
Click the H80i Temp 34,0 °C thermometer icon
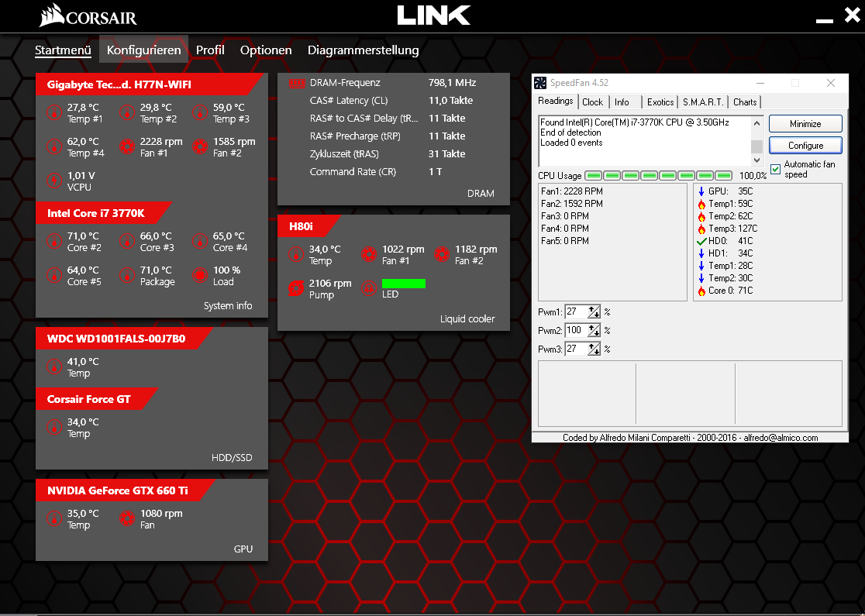(x=296, y=255)
